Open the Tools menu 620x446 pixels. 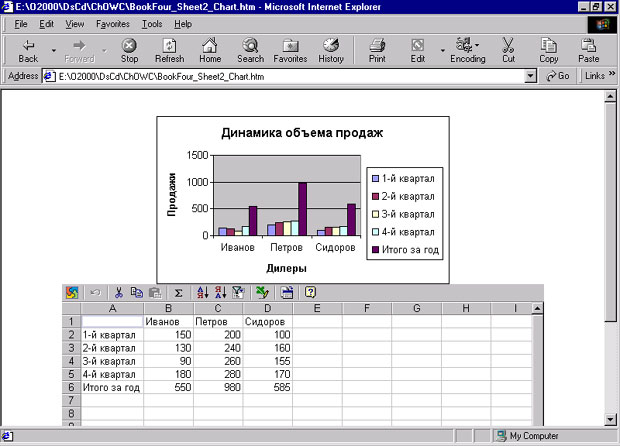click(152, 23)
